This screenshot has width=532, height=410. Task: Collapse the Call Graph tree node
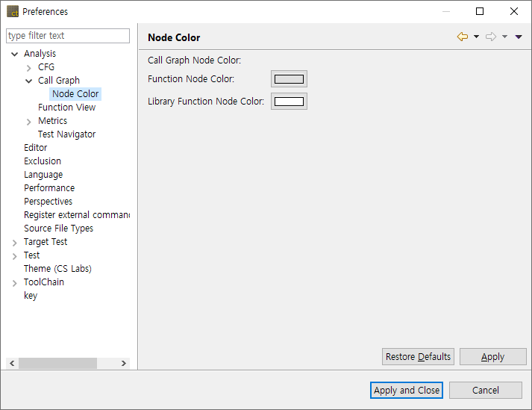(x=29, y=81)
